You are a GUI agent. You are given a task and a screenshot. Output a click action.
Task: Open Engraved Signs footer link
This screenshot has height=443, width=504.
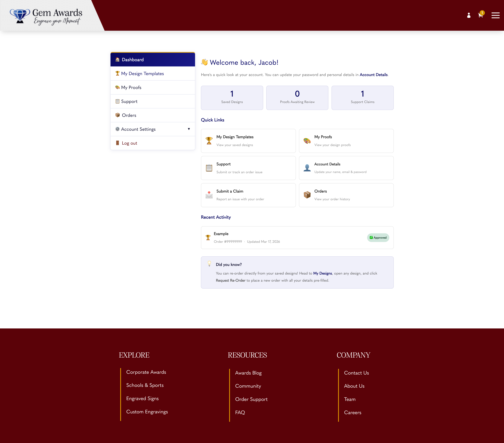(142, 398)
